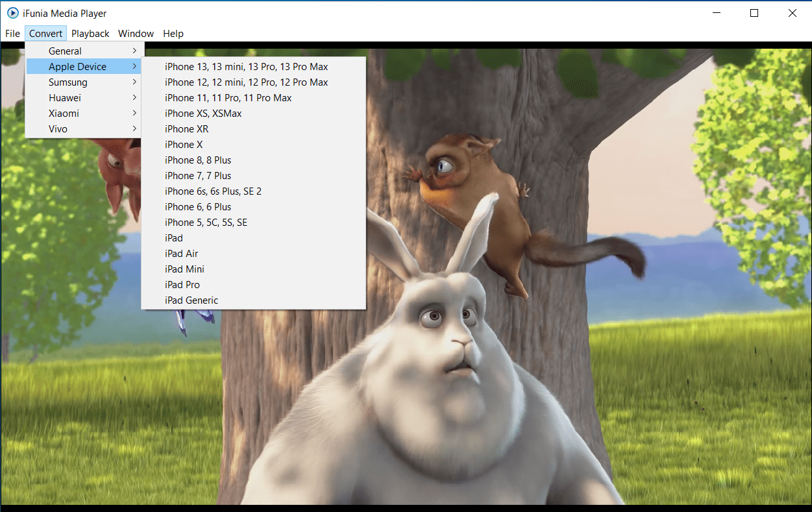This screenshot has width=812, height=512.
Task: Expand the Huawei submenu
Action: (x=84, y=98)
